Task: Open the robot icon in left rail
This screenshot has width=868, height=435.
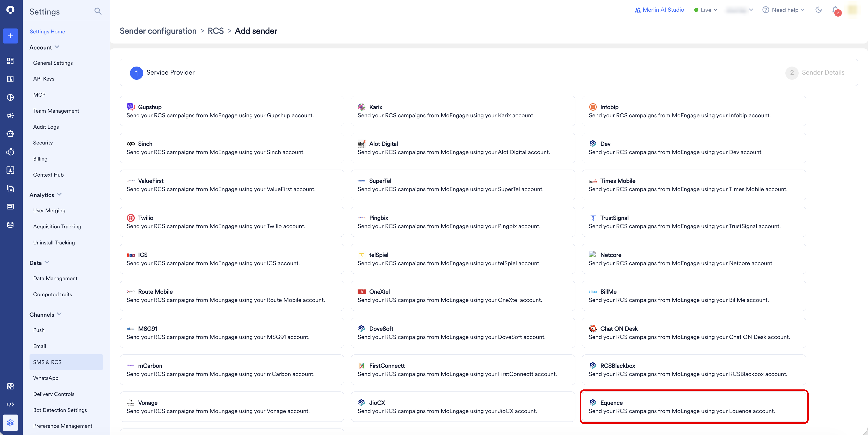Action: coord(10,134)
